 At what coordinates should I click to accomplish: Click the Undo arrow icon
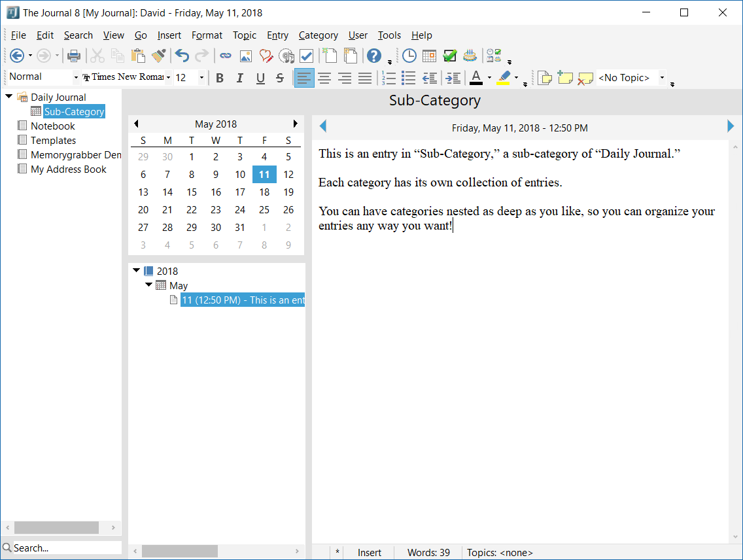tap(182, 56)
